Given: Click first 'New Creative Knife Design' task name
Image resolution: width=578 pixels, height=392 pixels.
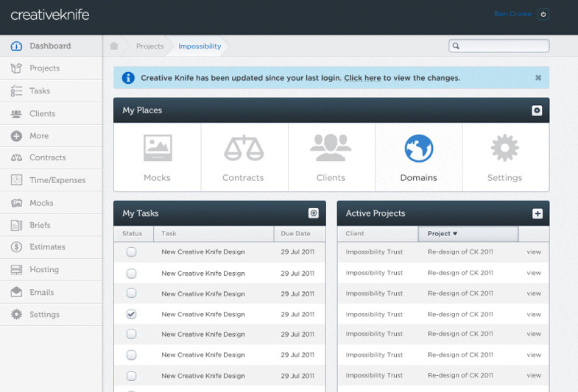Looking at the screenshot, I should pos(203,252).
